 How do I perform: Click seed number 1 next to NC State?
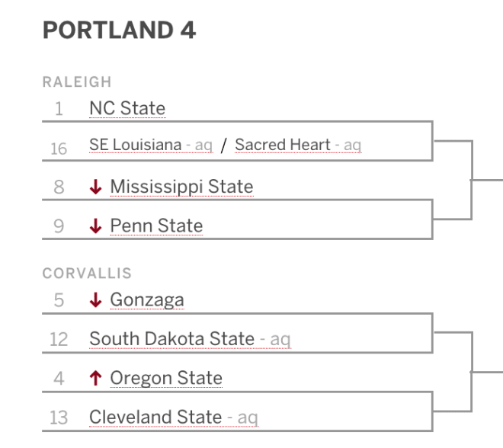coord(59,108)
